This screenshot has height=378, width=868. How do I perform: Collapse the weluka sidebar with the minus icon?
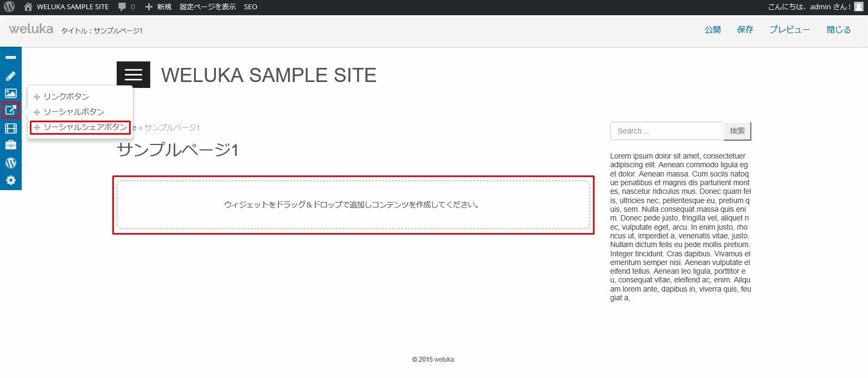pyautogui.click(x=11, y=57)
